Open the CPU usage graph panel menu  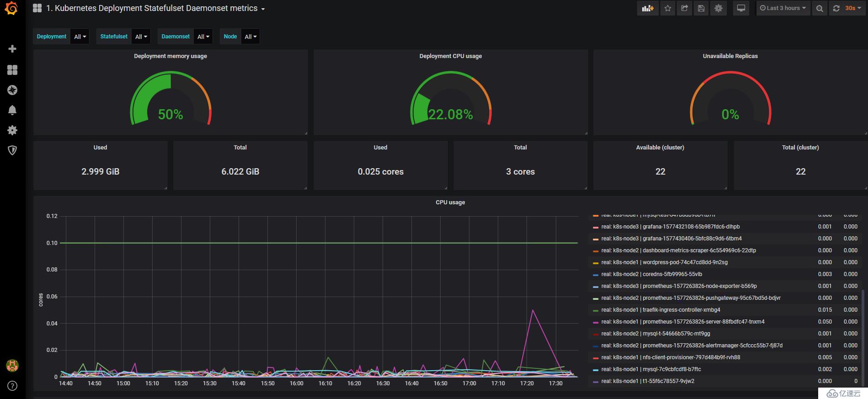point(450,202)
